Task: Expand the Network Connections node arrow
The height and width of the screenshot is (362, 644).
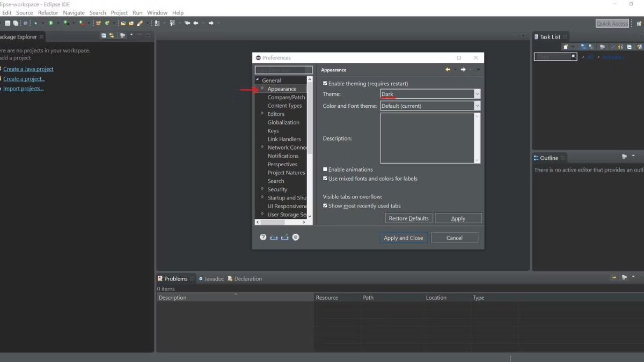Action: pos(262,147)
